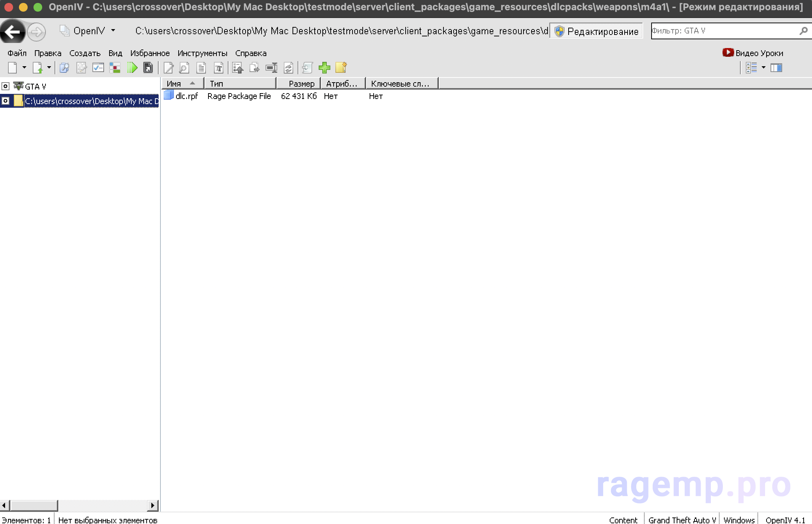Expand the C:\users\crossover folder tree node

click(5, 101)
